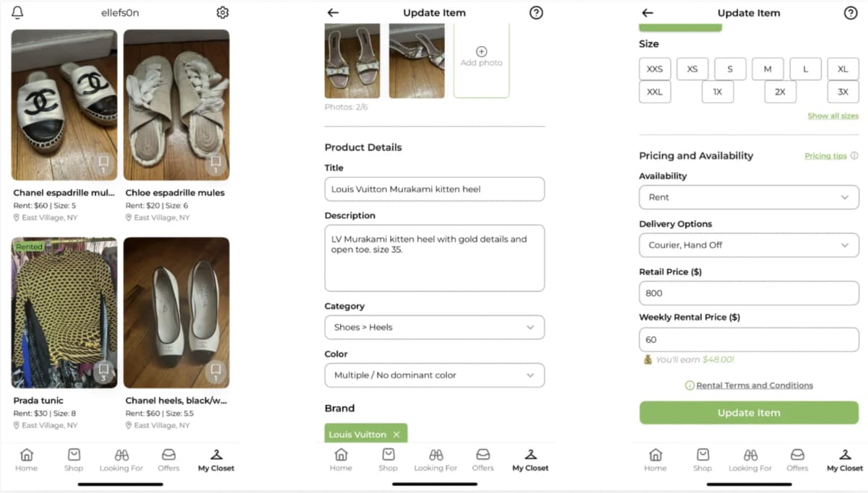Select size 1X
The height and width of the screenshot is (493, 868).
click(718, 92)
